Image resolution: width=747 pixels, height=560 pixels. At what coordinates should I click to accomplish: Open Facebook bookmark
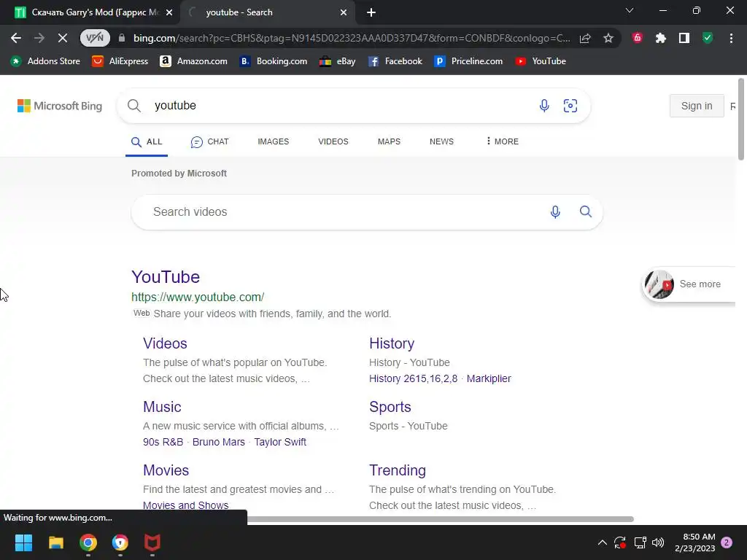(x=395, y=61)
